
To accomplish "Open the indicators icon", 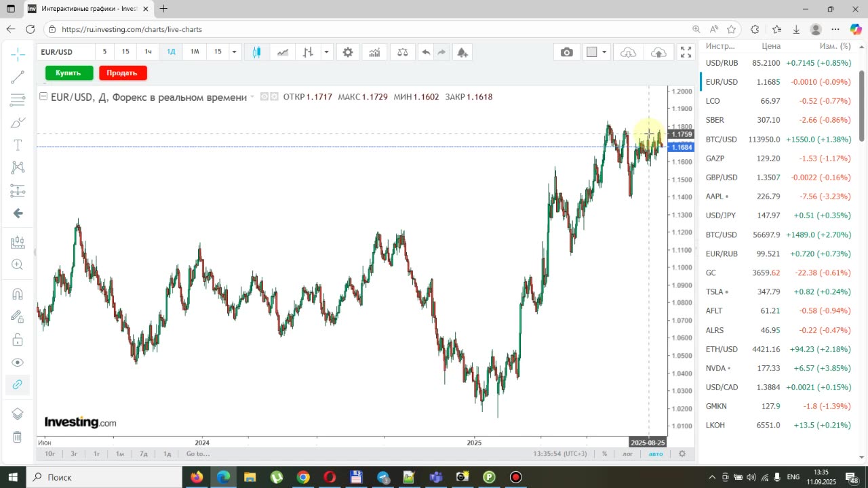I will click(x=374, y=52).
